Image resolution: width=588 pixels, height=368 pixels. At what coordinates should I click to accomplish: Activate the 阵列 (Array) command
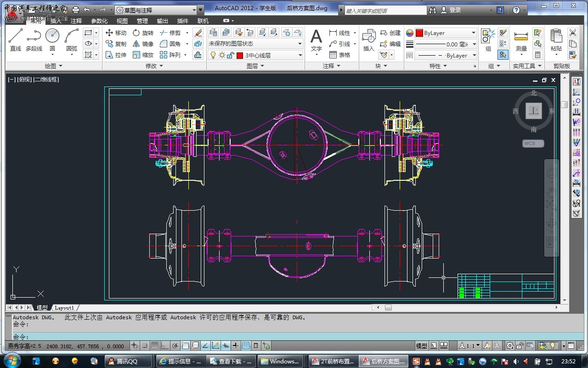point(170,55)
